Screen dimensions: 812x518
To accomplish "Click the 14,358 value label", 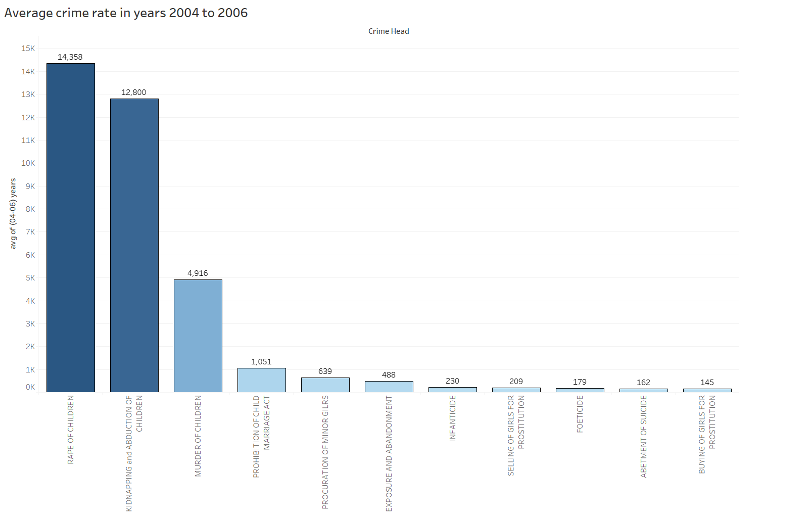I will pos(70,57).
